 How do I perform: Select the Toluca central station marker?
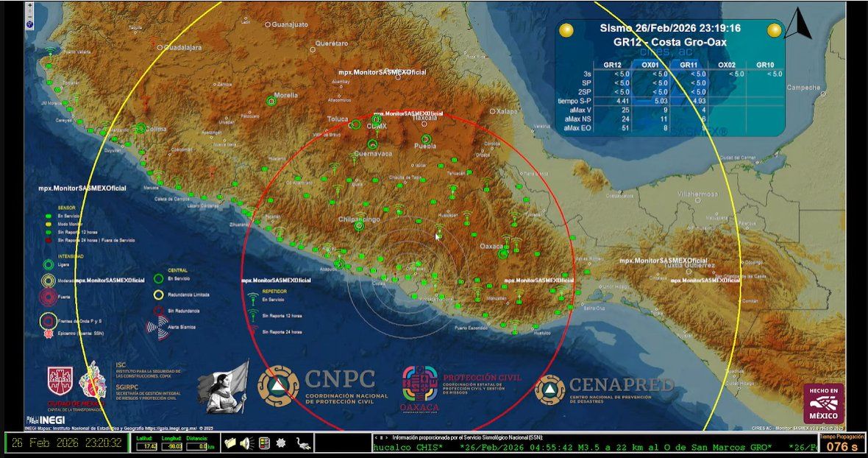(355, 124)
